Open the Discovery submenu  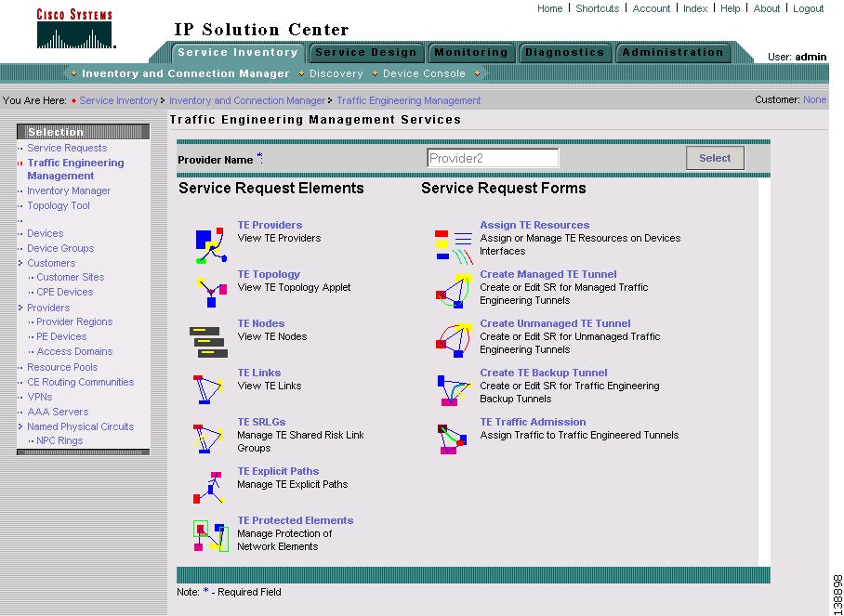336,73
